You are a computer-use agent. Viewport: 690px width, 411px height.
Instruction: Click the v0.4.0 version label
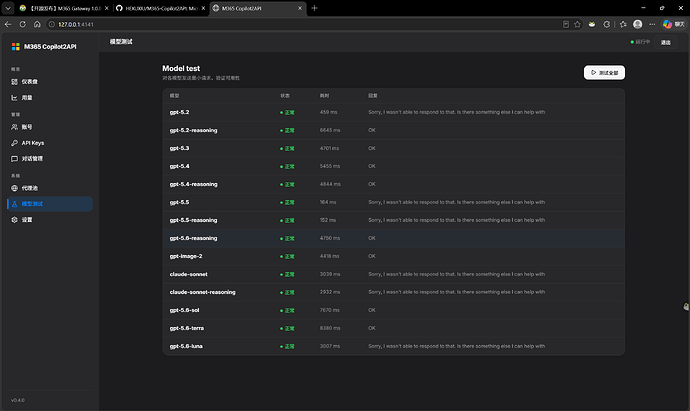point(18,400)
